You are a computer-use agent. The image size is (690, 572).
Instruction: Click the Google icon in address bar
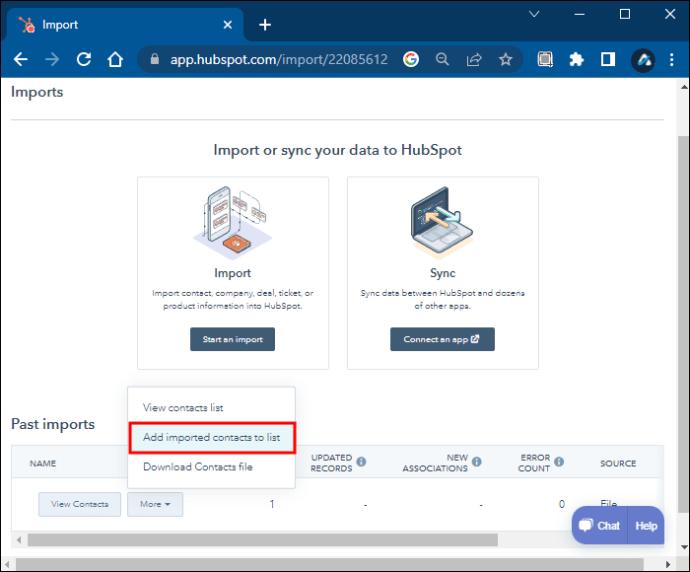(411, 59)
